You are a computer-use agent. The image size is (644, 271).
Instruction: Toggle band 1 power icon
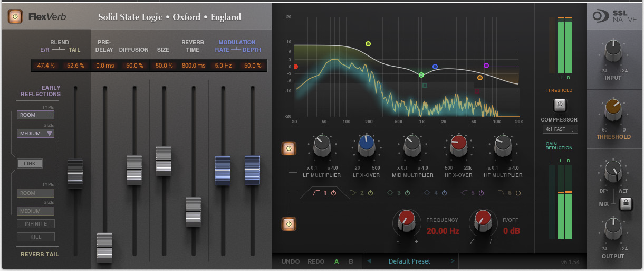tap(333, 193)
